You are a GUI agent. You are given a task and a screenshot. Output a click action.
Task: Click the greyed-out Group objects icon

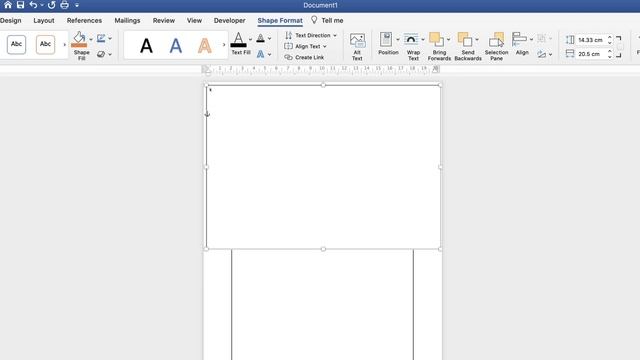point(542,39)
